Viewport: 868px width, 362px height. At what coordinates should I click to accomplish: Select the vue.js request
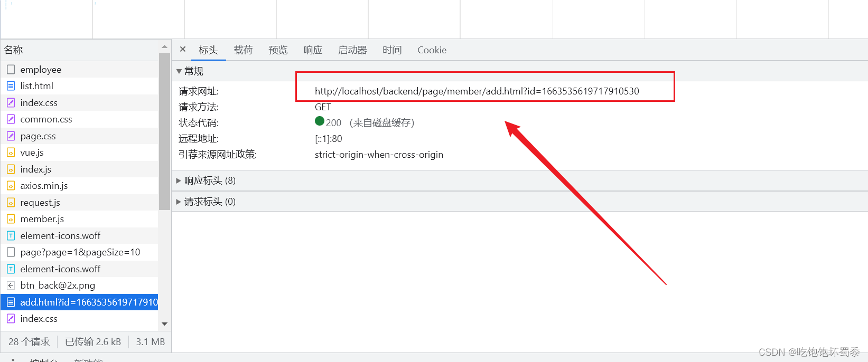pos(79,152)
